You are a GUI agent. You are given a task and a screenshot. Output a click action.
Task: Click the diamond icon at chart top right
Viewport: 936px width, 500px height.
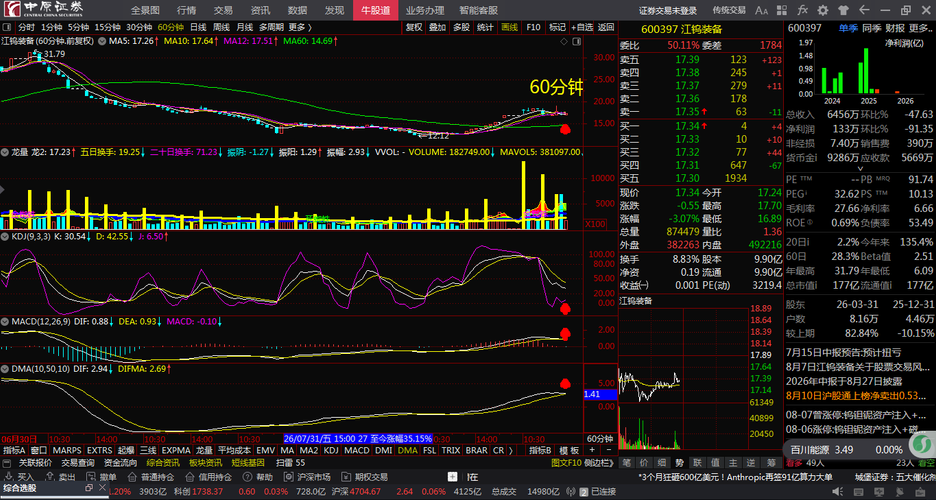[x=564, y=41]
